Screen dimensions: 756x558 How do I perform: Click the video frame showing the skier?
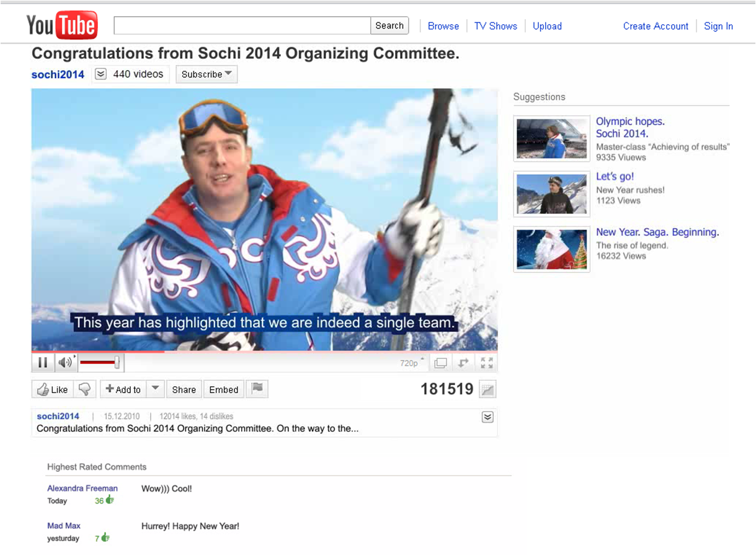pyautogui.click(x=264, y=219)
